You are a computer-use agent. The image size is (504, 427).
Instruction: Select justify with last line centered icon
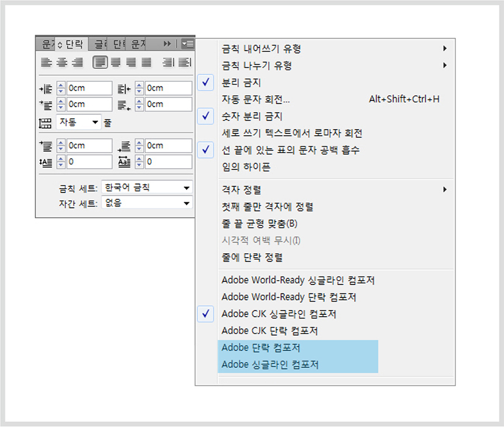pyautogui.click(x=115, y=62)
